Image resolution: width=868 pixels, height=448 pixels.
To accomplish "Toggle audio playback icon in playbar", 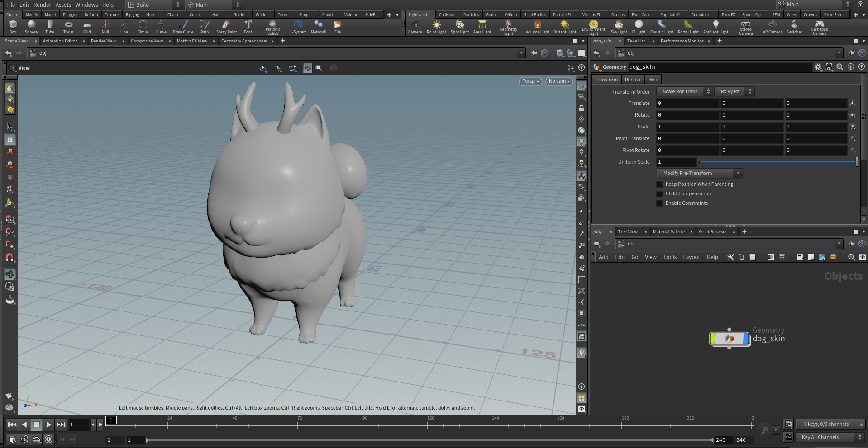I will point(24,439).
